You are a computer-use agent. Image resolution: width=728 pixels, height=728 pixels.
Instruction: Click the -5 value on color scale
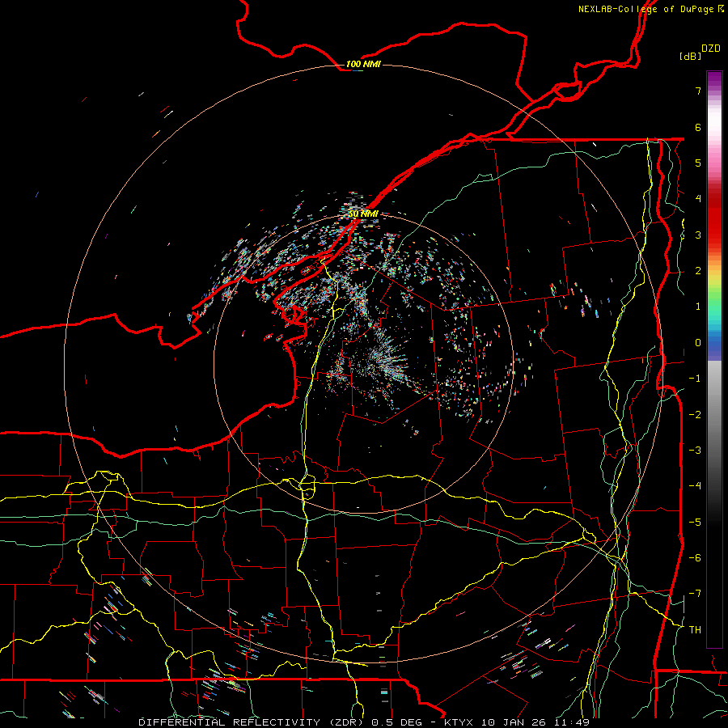[695, 522]
